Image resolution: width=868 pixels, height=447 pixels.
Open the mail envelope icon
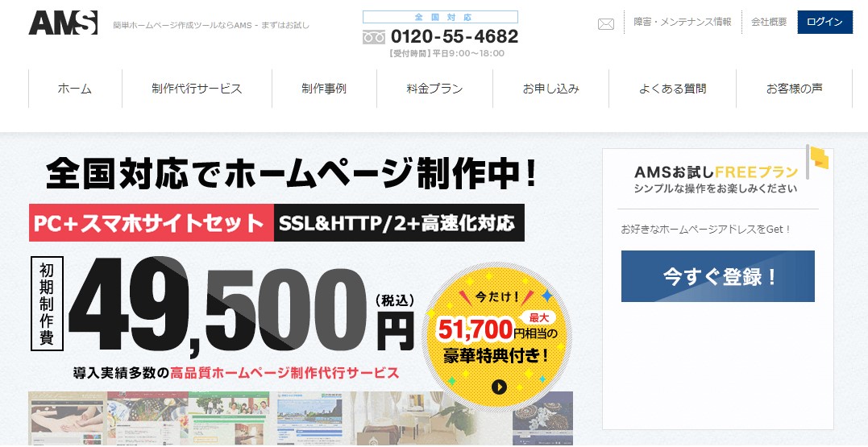click(x=606, y=24)
